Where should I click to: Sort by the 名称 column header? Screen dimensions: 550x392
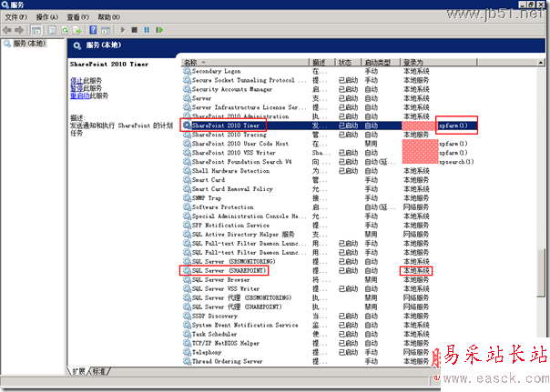pyautogui.click(x=245, y=63)
